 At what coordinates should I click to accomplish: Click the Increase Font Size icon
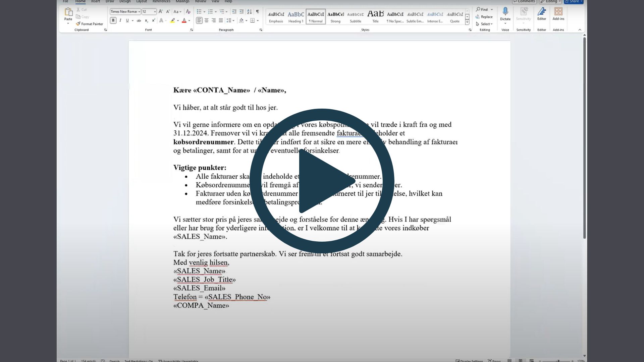pyautogui.click(x=161, y=11)
